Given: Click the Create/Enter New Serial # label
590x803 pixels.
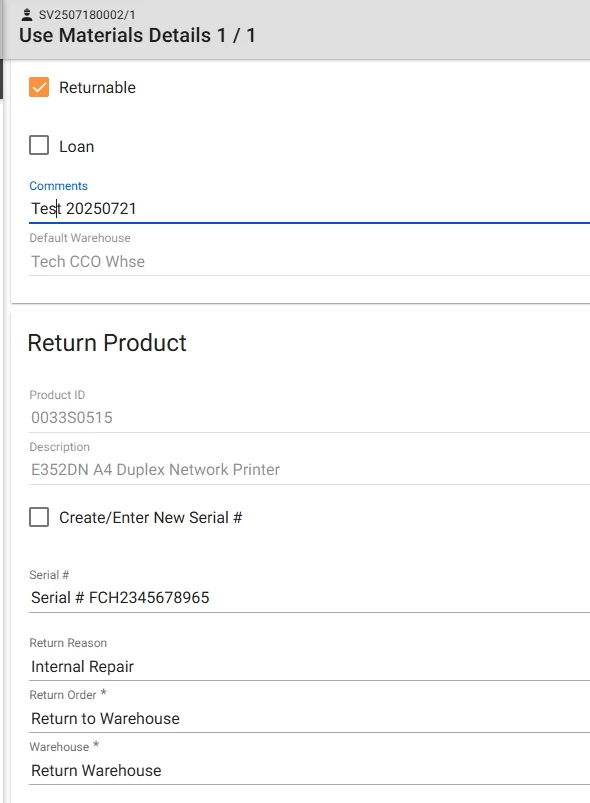Looking at the screenshot, I should tap(151, 518).
